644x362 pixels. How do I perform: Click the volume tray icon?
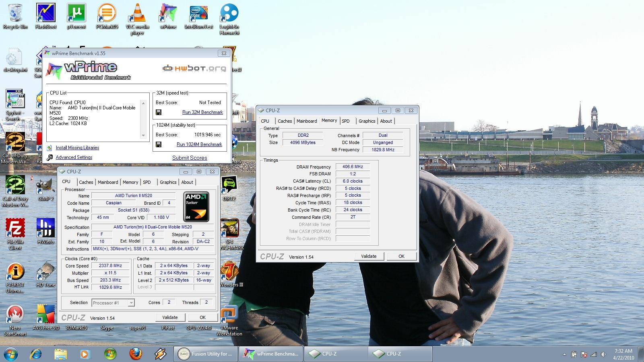tap(603, 354)
